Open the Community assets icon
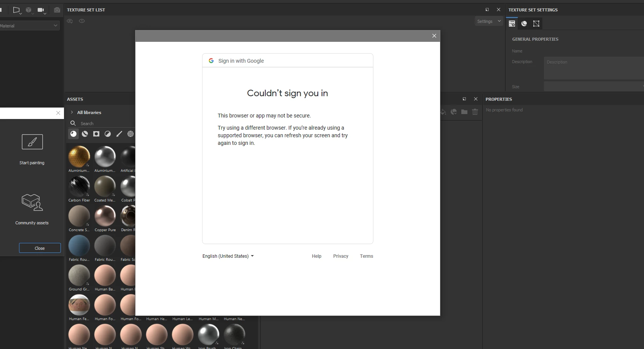The image size is (644, 349). pyautogui.click(x=32, y=202)
